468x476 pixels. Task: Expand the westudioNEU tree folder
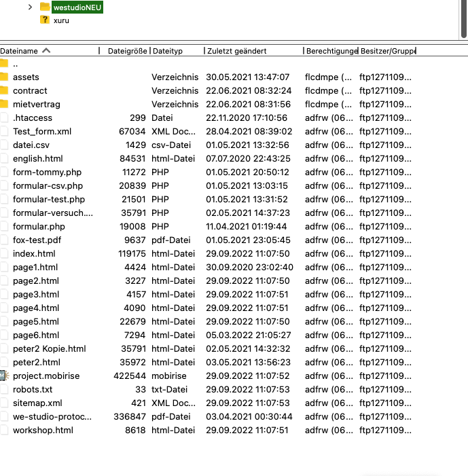30,7
